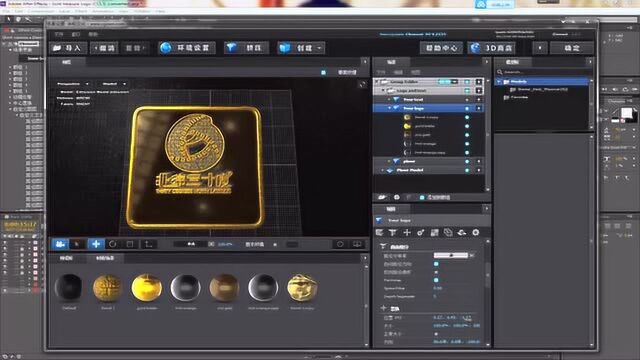The height and width of the screenshot is (360, 640).
Task: Select the scale tool in viewport toolbar
Action: pyautogui.click(x=130, y=244)
